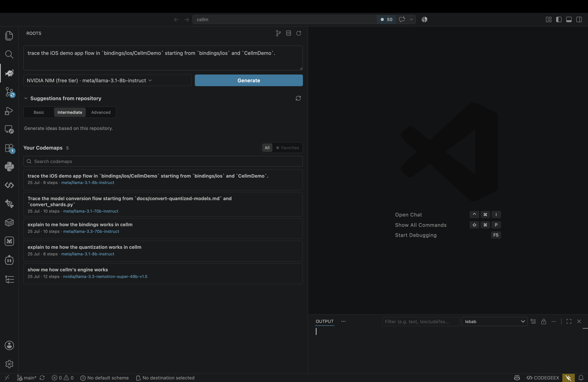
Task: Clear the Output panel
Action: tap(533, 322)
